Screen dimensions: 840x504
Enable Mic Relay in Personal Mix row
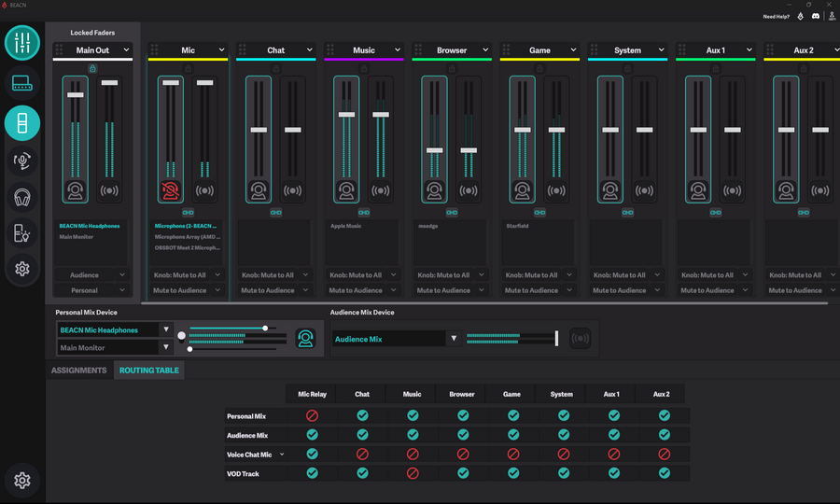coord(313,415)
